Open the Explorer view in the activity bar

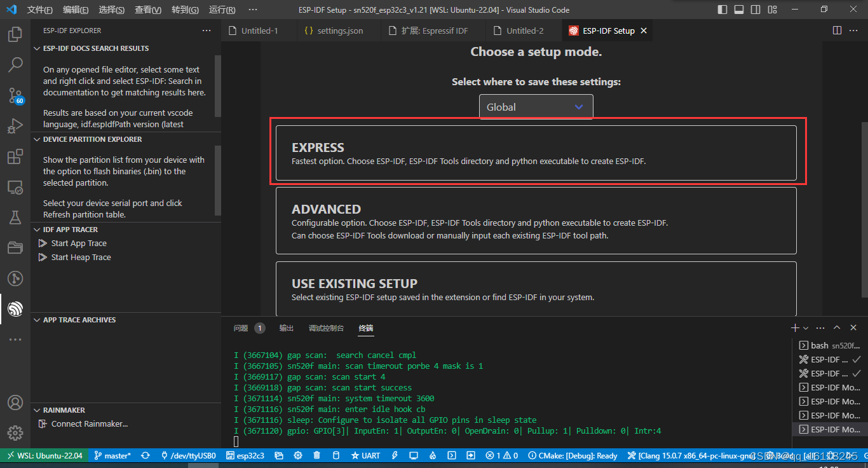(15, 34)
